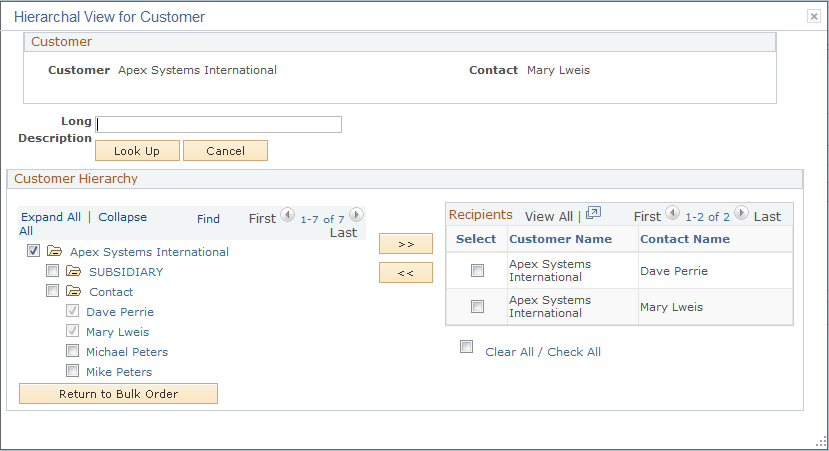Viewport: 829px width, 451px height.
Task: Click the Apex Systems International folder icon
Action: tap(54, 252)
